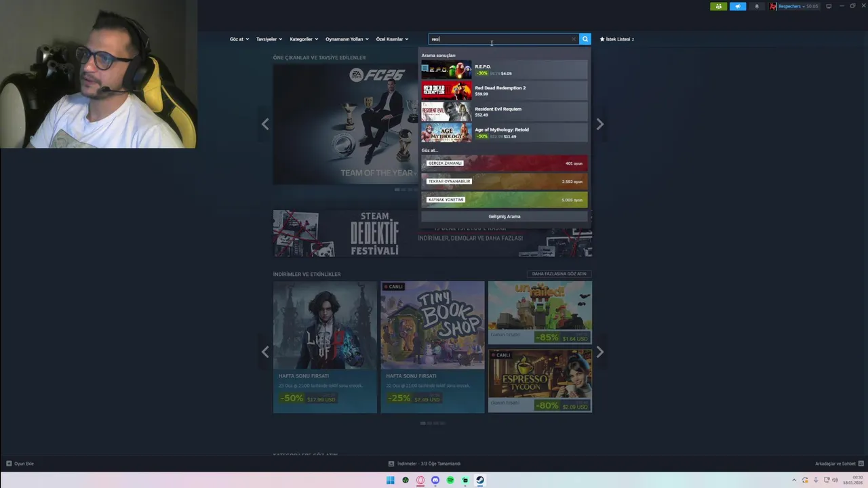
Task: Click the Steam icon in the taskbar
Action: click(x=480, y=481)
